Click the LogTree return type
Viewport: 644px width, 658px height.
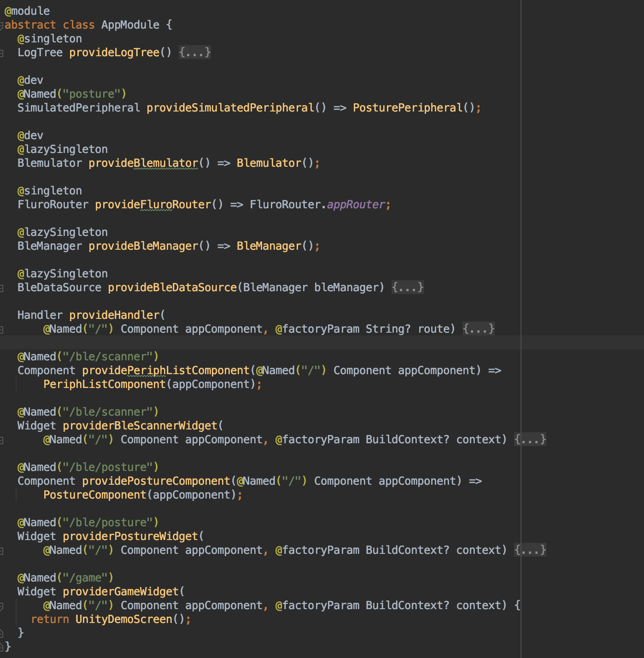click(x=40, y=53)
